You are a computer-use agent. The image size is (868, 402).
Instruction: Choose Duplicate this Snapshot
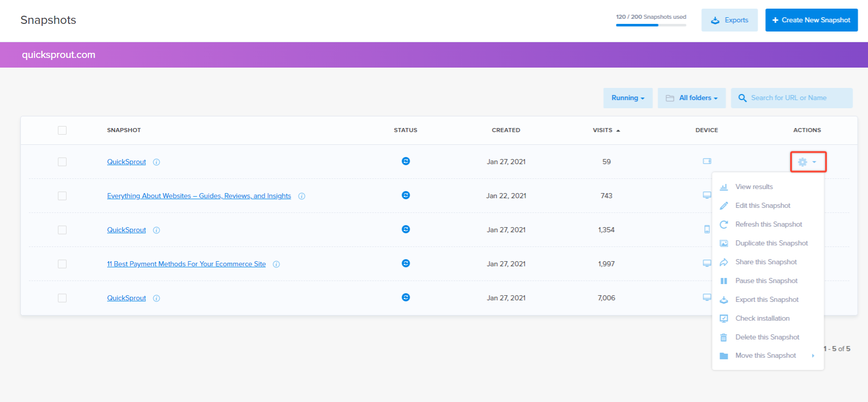tap(771, 243)
